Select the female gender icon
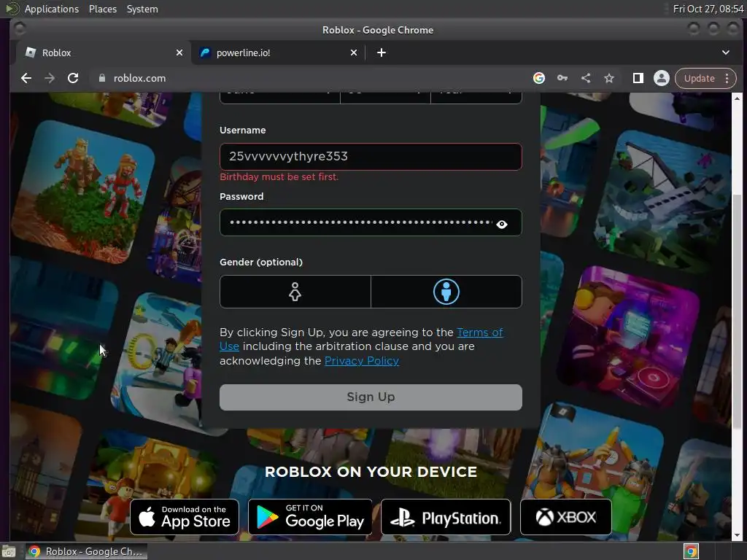Image resolution: width=747 pixels, height=560 pixels. click(x=295, y=292)
